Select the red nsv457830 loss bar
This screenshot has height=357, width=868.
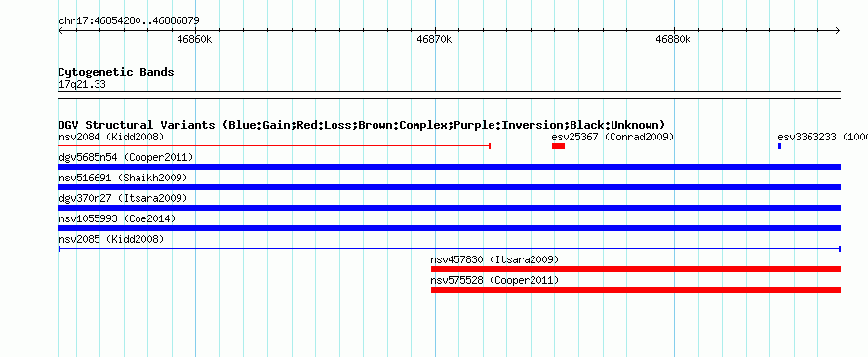[x=636, y=269]
